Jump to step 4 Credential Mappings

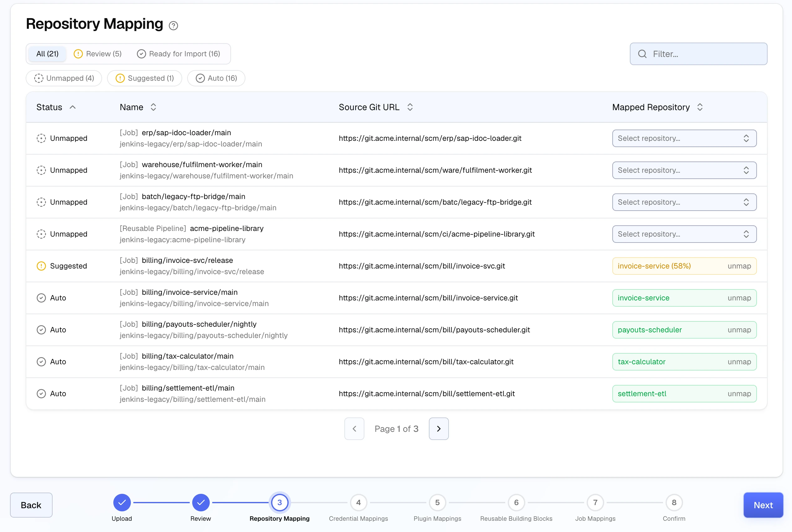pos(358,503)
